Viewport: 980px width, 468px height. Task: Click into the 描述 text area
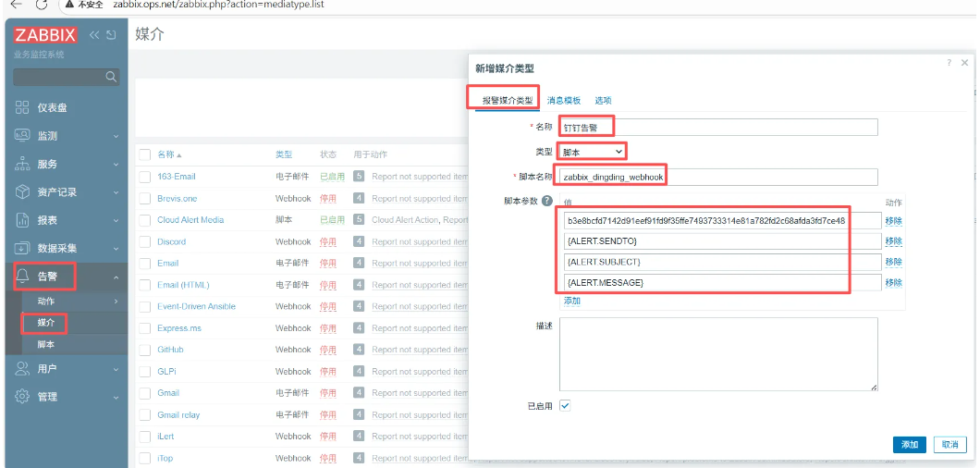[718, 353]
